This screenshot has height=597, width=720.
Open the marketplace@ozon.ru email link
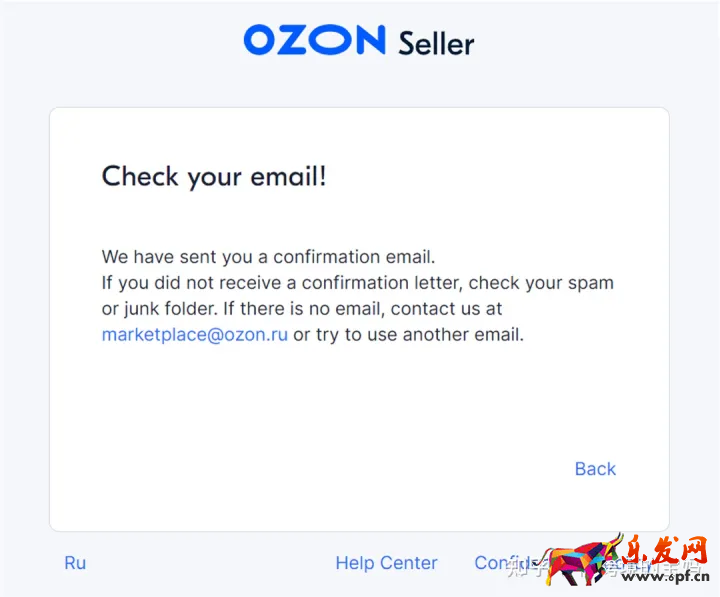(x=195, y=335)
